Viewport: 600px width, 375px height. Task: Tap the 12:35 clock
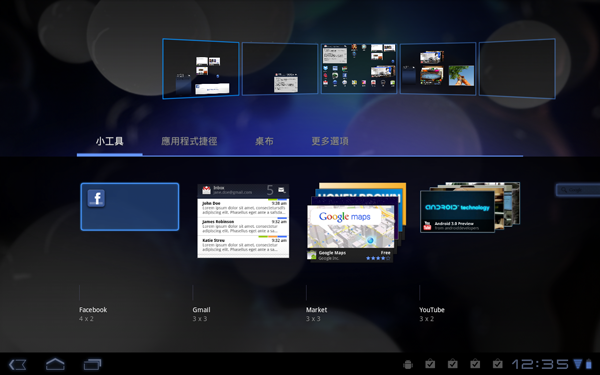[540, 364]
